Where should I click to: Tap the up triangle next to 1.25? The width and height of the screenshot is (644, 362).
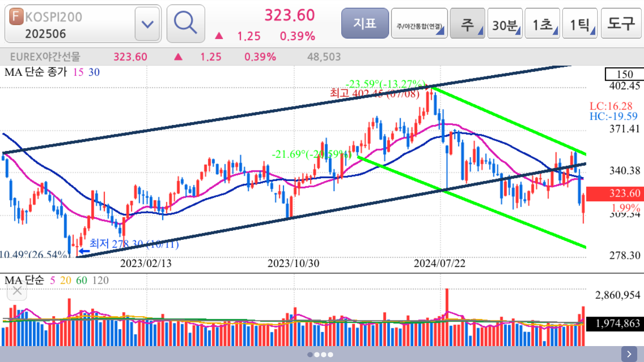(x=219, y=36)
